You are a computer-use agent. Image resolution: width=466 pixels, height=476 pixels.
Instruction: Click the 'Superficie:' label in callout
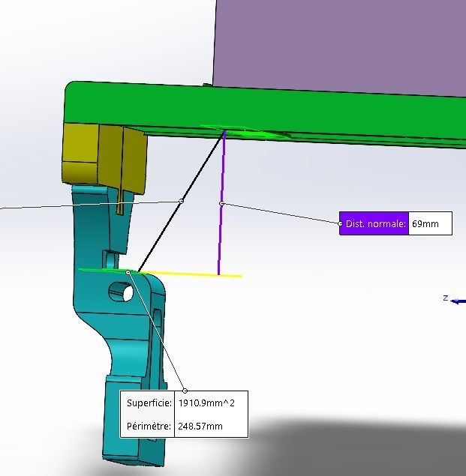[x=149, y=403]
